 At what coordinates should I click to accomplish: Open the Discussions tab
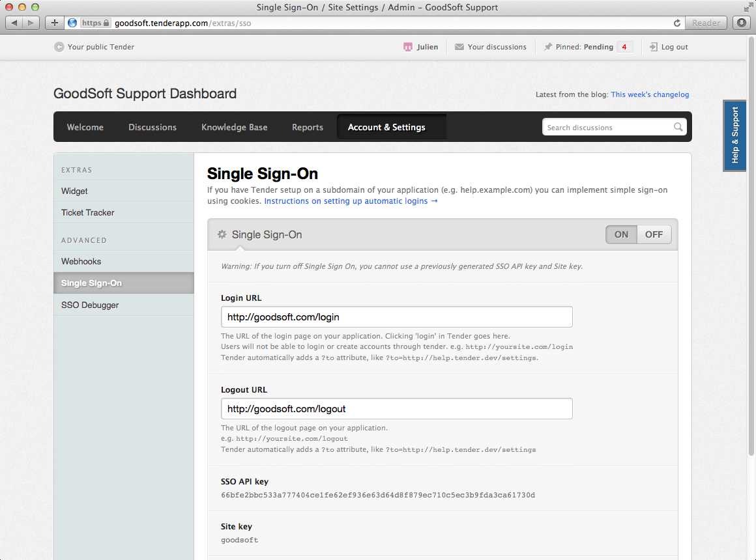153,127
